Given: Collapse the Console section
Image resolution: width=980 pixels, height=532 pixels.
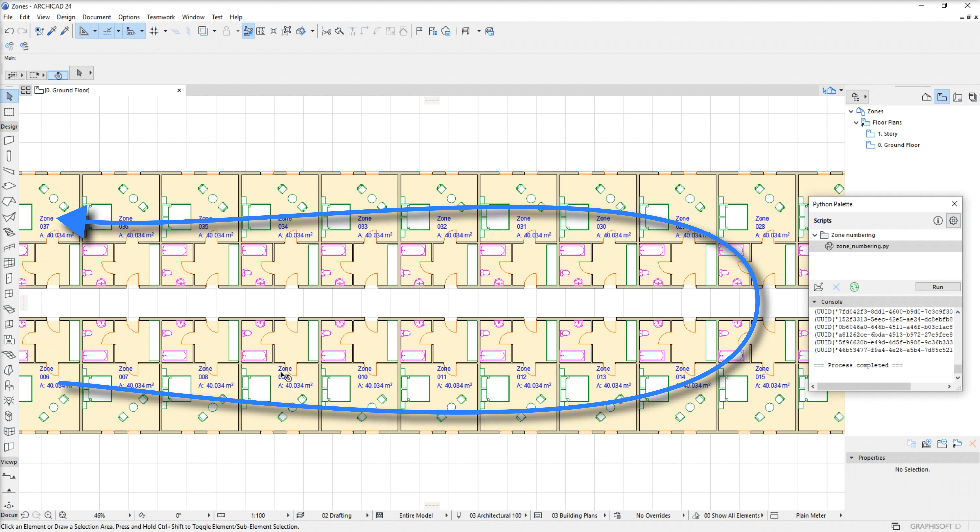Looking at the screenshot, I should click(x=815, y=302).
